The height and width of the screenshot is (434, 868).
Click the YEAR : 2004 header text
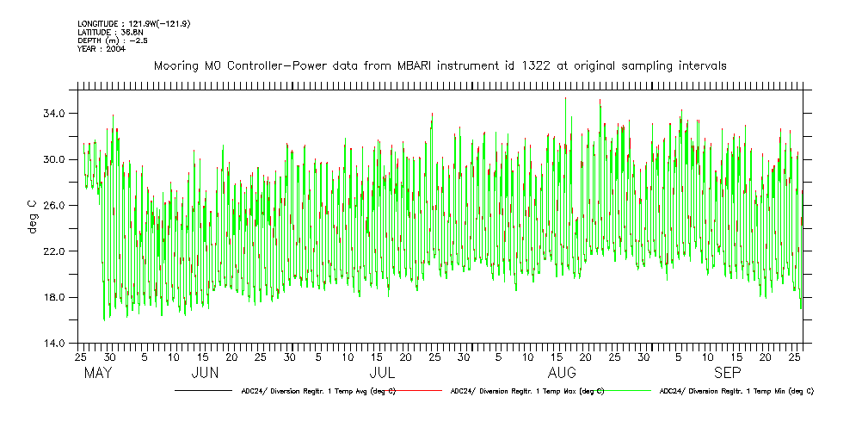(x=102, y=49)
